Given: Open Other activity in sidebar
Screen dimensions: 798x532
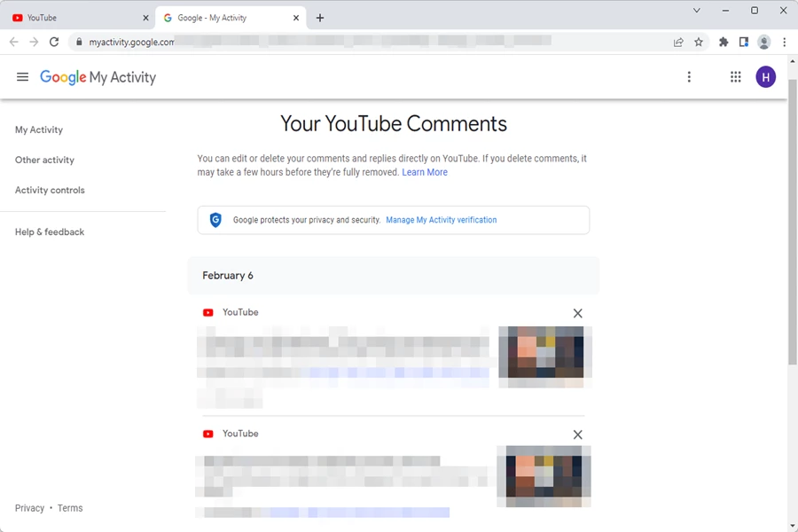Looking at the screenshot, I should pos(44,160).
